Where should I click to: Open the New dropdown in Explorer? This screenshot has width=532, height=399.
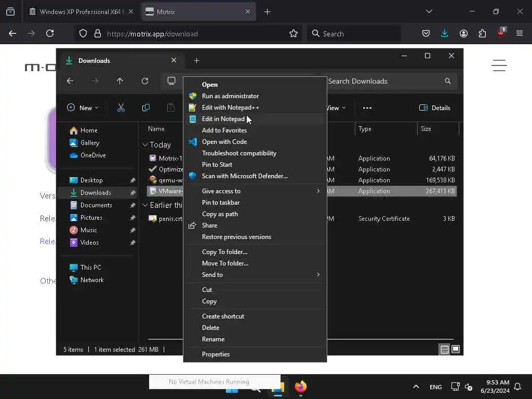pos(83,108)
